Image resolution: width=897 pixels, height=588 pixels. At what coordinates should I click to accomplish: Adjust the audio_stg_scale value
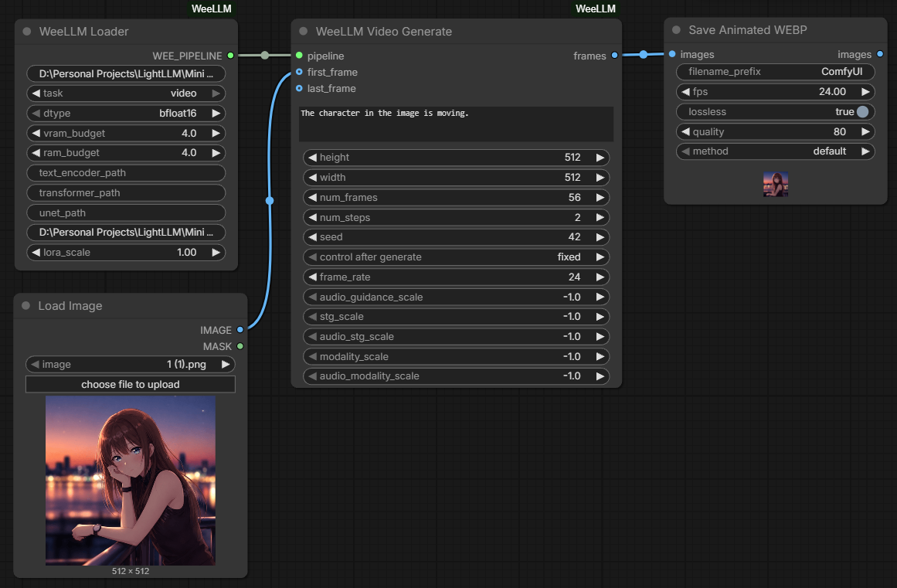pos(456,336)
